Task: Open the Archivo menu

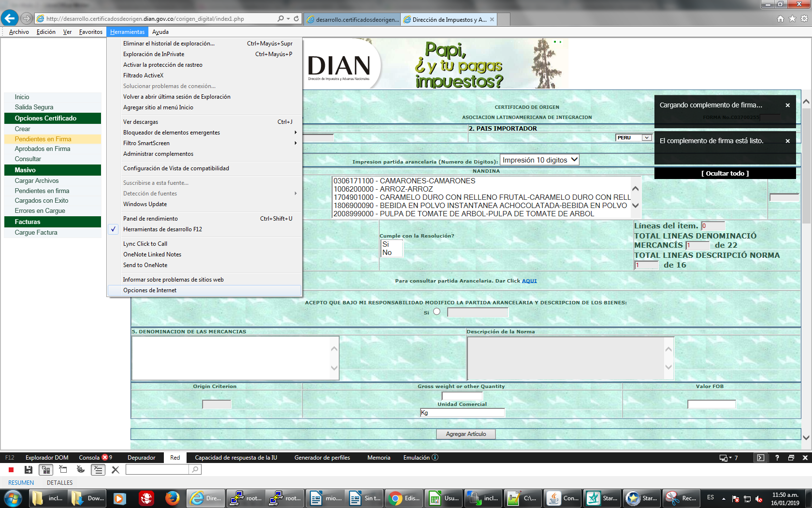Action: pyautogui.click(x=19, y=32)
